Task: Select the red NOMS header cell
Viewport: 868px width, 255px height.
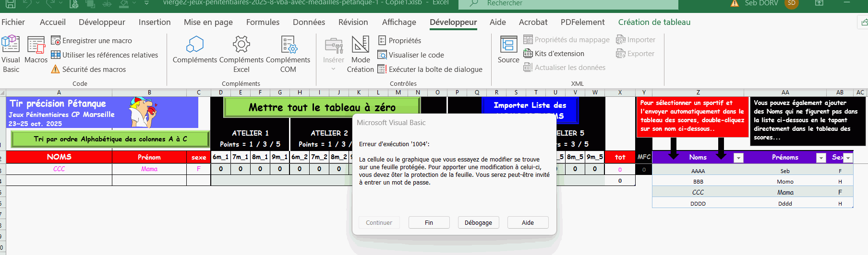Action: click(59, 157)
